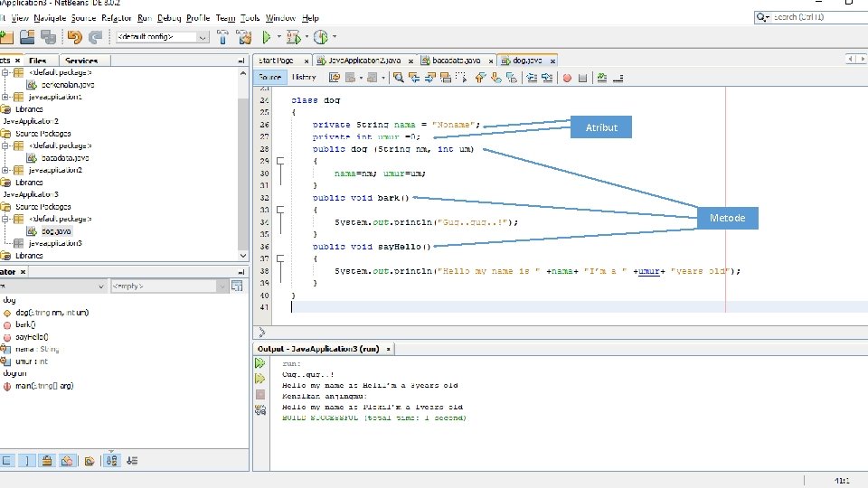Click the Shift Line Left icon

pyautogui.click(x=532, y=78)
